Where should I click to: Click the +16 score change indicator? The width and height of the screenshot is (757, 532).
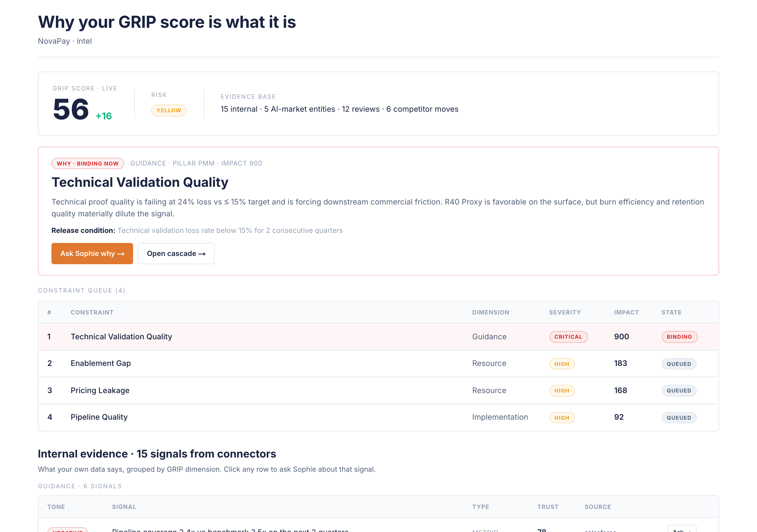coord(104,116)
